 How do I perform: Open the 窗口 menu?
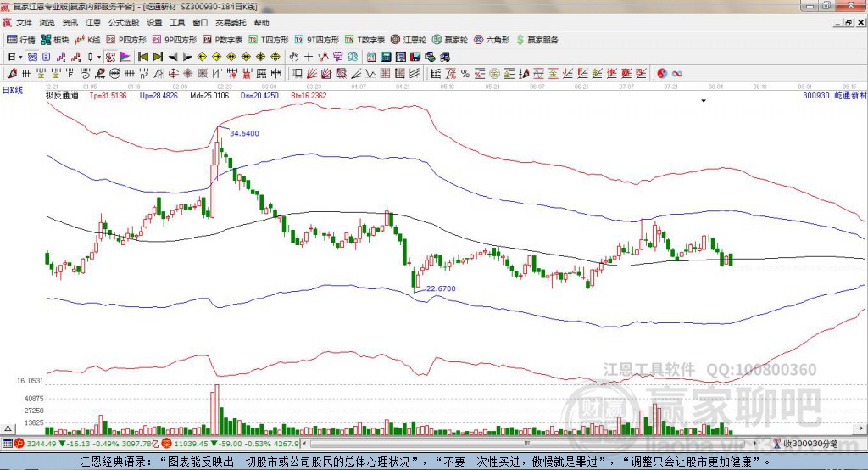(200, 23)
